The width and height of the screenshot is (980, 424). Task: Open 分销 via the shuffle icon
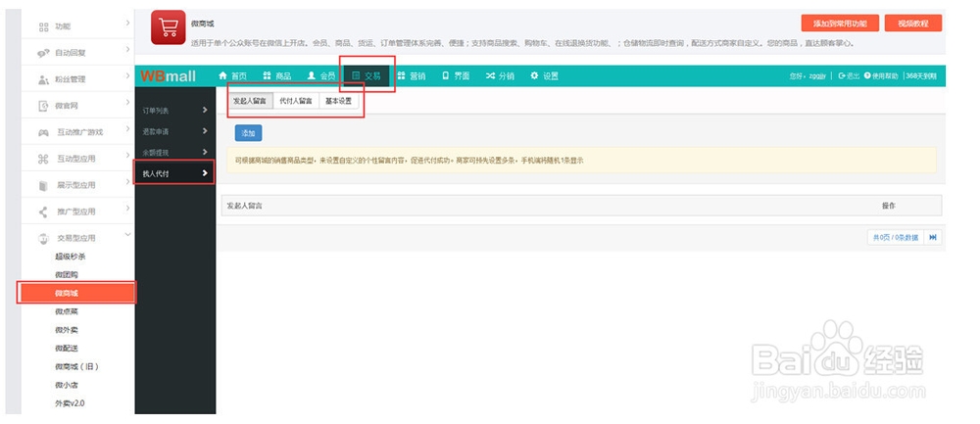click(491, 75)
